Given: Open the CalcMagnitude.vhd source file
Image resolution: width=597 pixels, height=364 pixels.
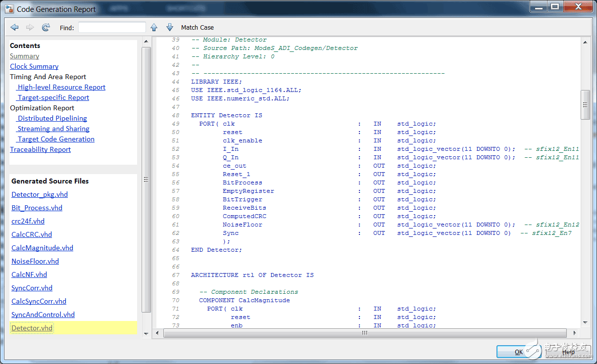Looking at the screenshot, I should pyautogui.click(x=42, y=248).
